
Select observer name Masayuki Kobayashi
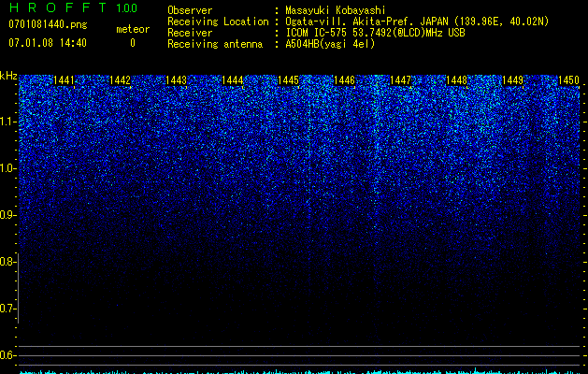click(336, 10)
